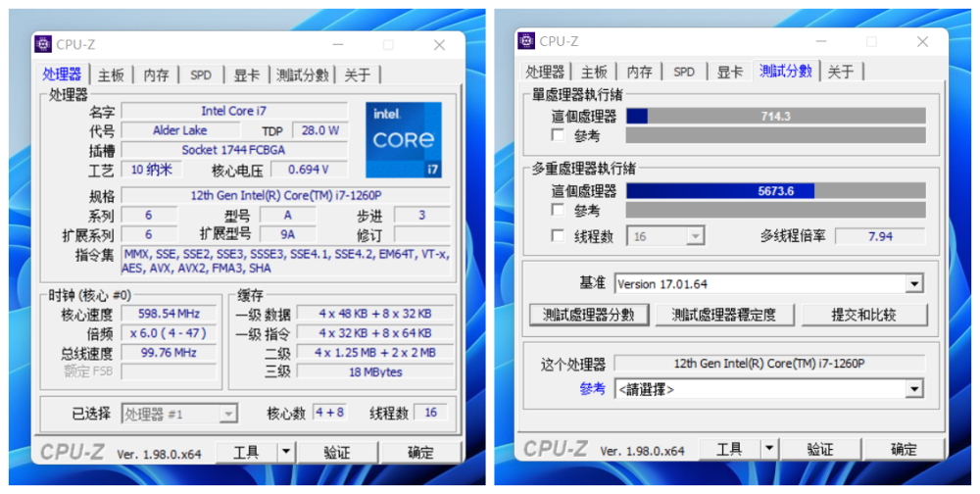Click the 工艺 value 10 纳米
Viewport: 980px width, 494px height.
tap(151, 169)
